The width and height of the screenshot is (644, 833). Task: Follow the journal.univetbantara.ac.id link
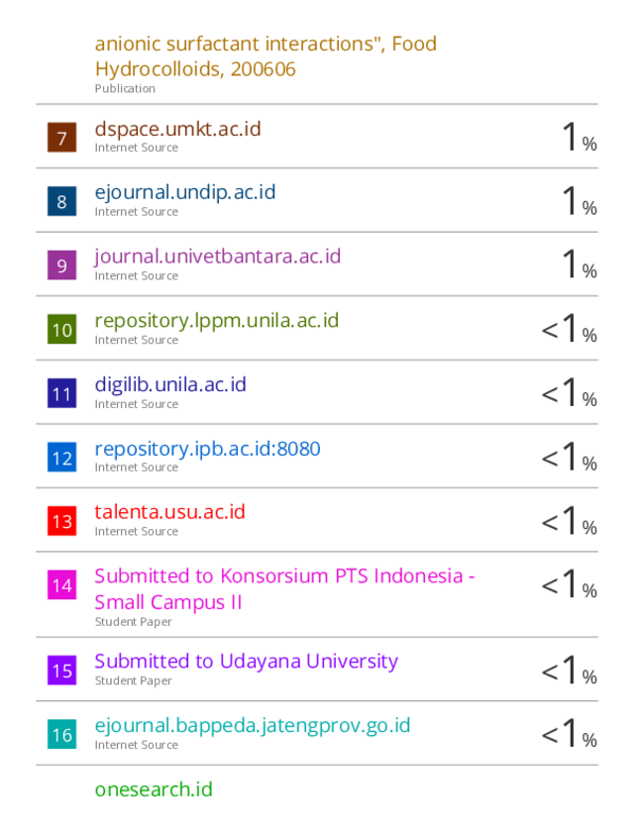[x=218, y=257]
